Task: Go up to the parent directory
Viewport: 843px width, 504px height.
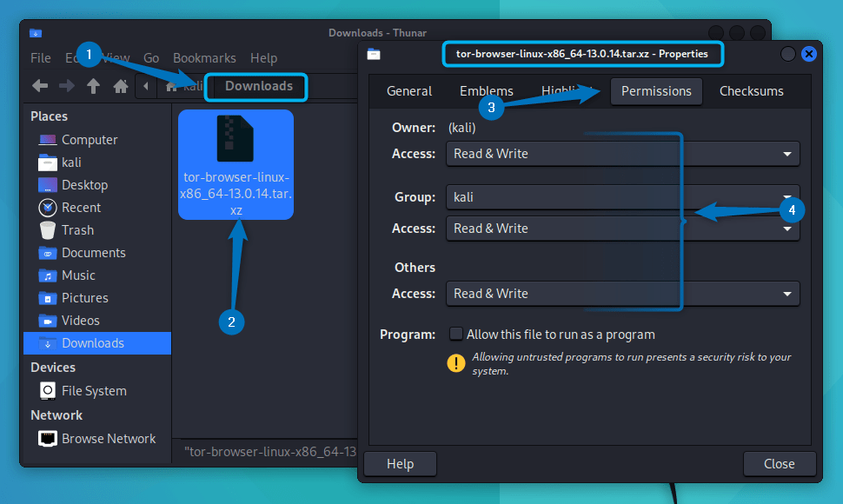Action: tap(92, 86)
